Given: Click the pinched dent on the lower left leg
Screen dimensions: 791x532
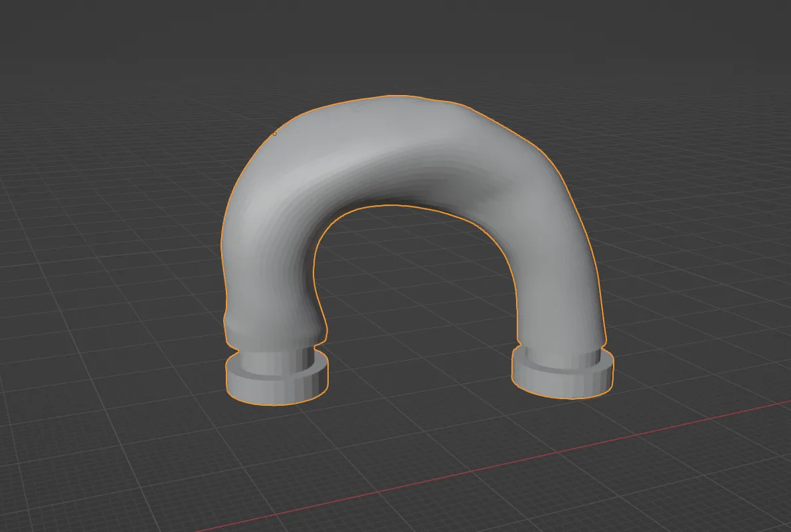Looking at the screenshot, I should pyautogui.click(x=232, y=325).
